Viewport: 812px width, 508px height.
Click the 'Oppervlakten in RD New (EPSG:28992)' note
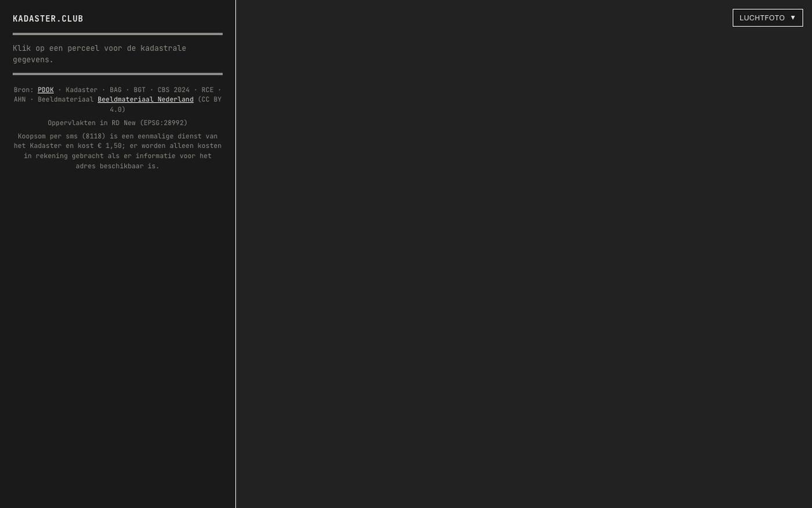click(118, 123)
